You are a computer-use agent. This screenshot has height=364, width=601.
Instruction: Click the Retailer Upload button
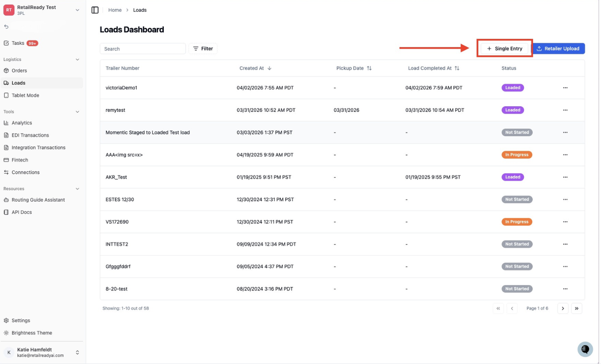(558, 49)
